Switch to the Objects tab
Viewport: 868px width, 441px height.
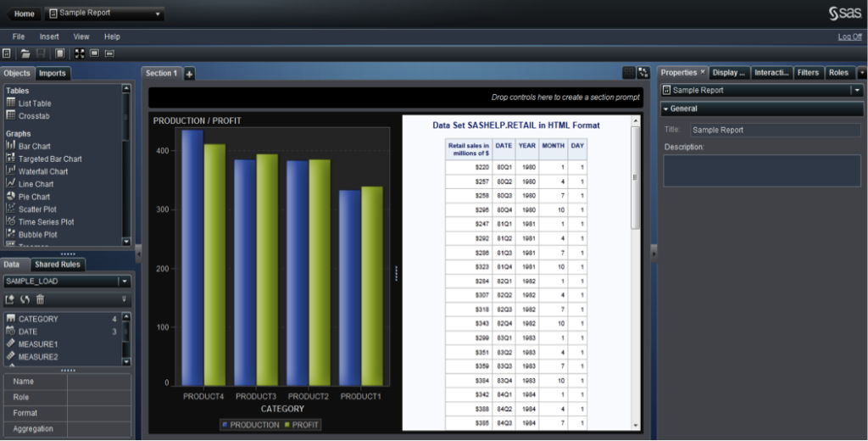17,73
